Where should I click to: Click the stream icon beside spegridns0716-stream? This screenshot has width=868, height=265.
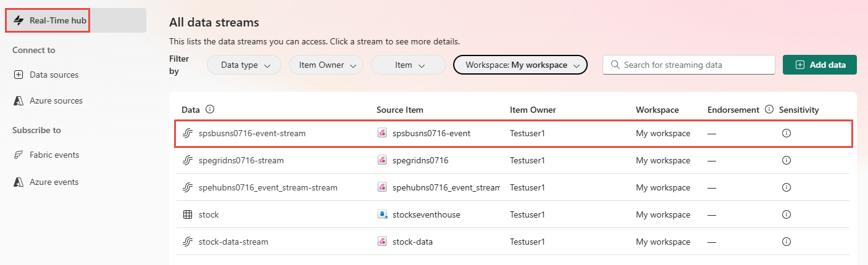pyautogui.click(x=188, y=160)
